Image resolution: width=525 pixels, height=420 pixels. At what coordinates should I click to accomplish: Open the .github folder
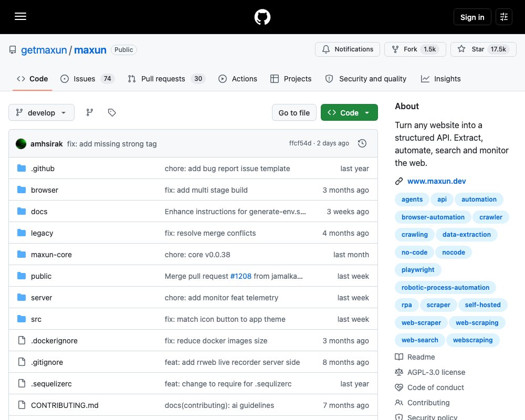[x=43, y=169]
